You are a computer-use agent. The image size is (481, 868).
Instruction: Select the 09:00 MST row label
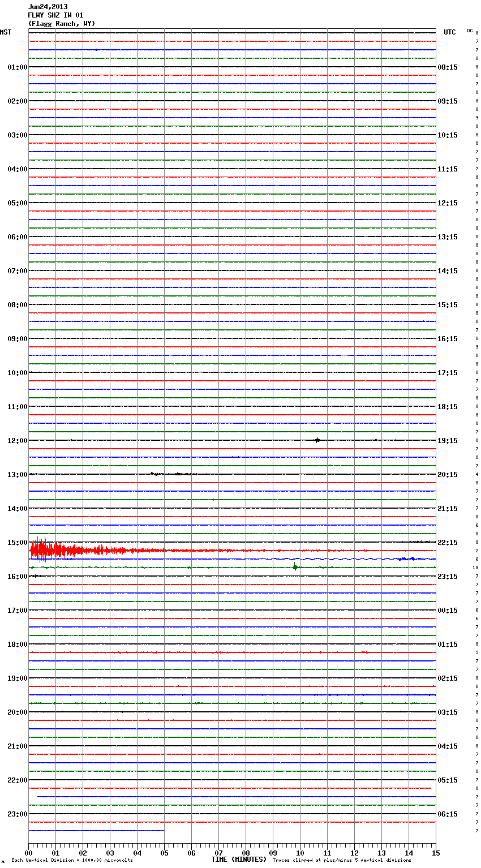click(18, 339)
